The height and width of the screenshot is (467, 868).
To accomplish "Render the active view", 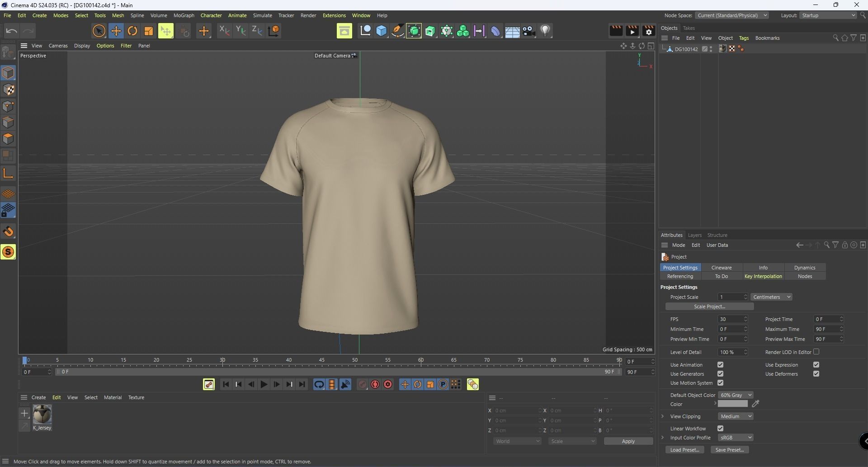I will click(616, 31).
